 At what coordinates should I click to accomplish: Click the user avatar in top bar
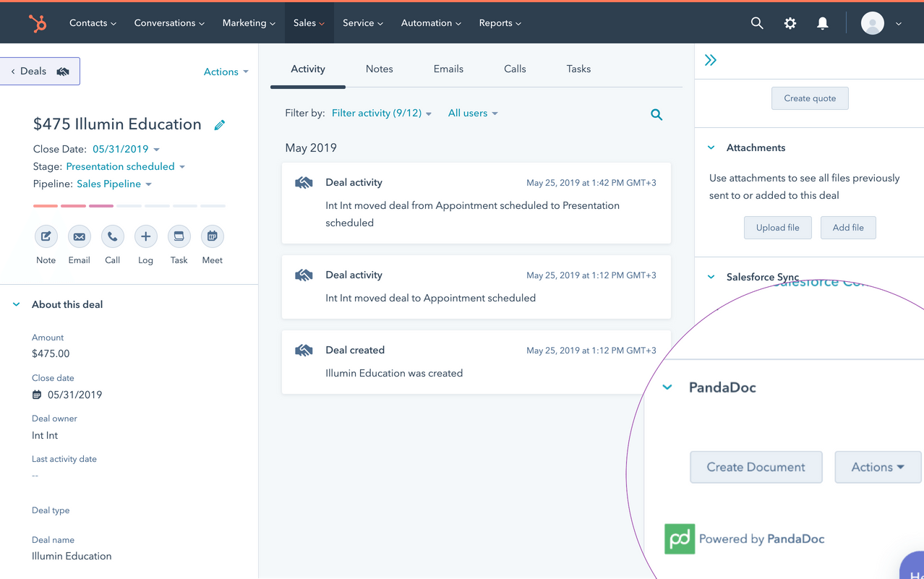[873, 23]
